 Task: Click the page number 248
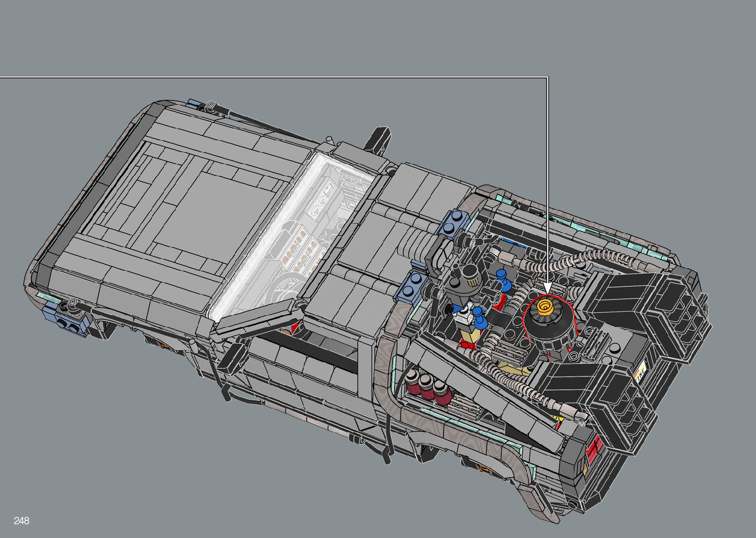pos(22,521)
